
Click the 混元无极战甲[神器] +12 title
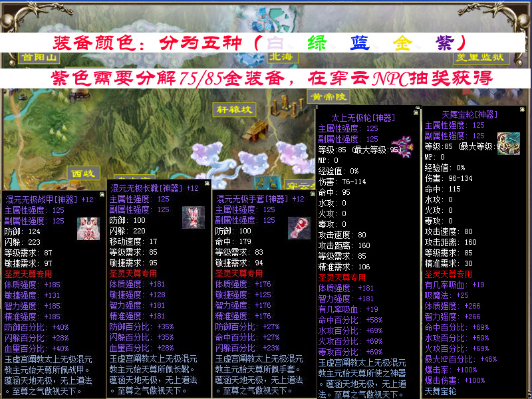[49, 199]
